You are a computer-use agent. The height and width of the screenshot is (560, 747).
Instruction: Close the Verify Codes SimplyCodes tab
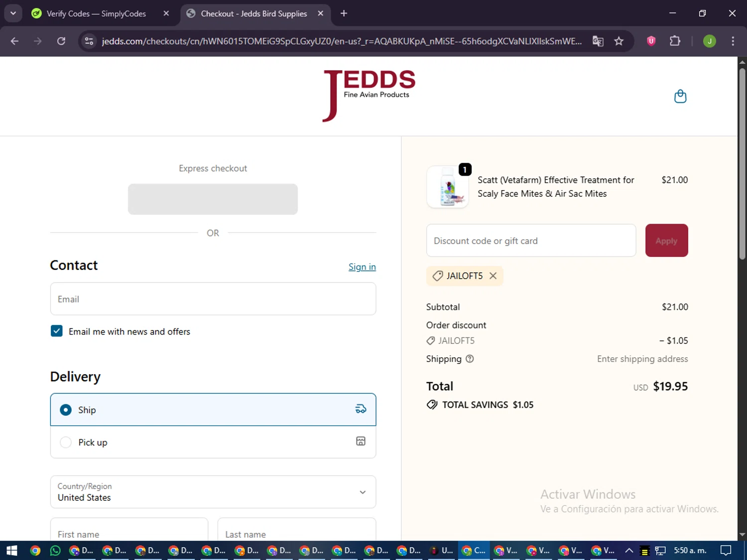tap(166, 13)
